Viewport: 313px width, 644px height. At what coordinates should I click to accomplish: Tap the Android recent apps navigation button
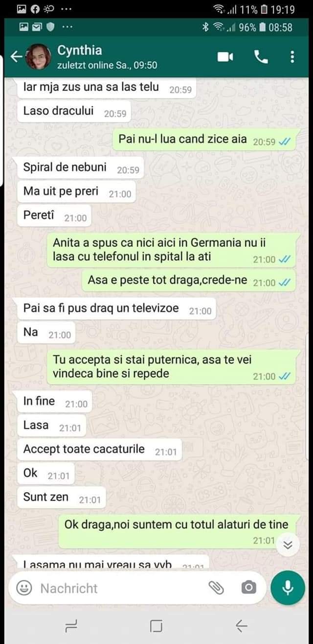tap(71, 625)
